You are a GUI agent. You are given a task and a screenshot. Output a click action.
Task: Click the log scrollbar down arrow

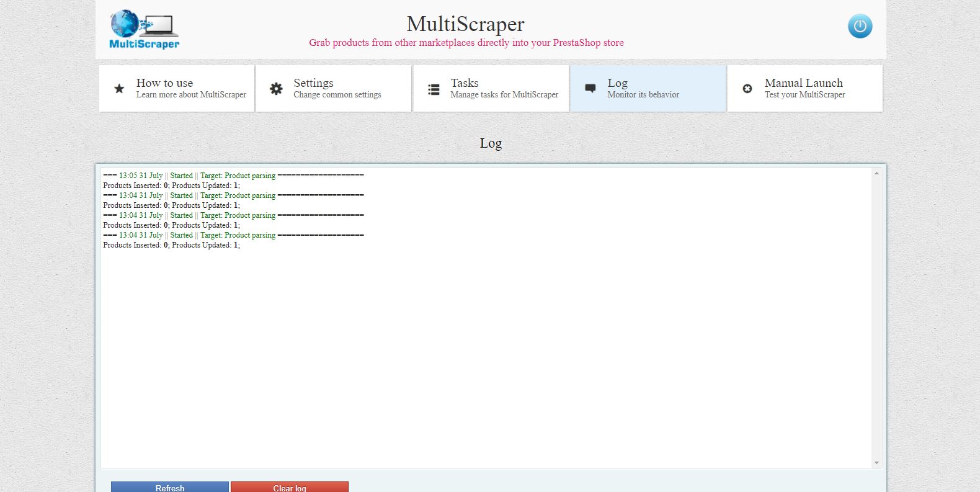(x=876, y=463)
